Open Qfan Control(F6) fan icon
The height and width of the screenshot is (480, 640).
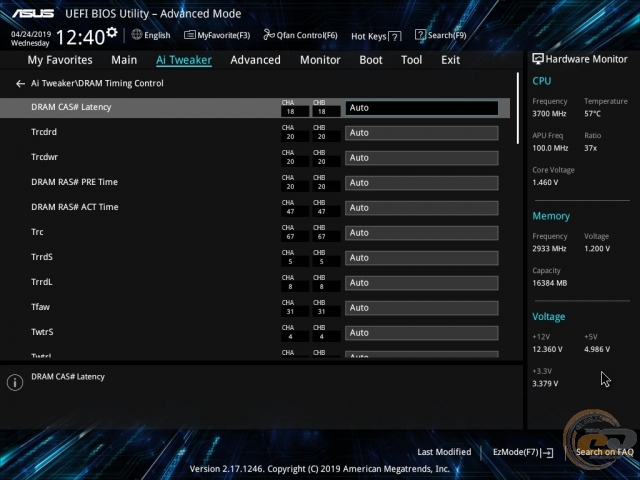[269, 35]
